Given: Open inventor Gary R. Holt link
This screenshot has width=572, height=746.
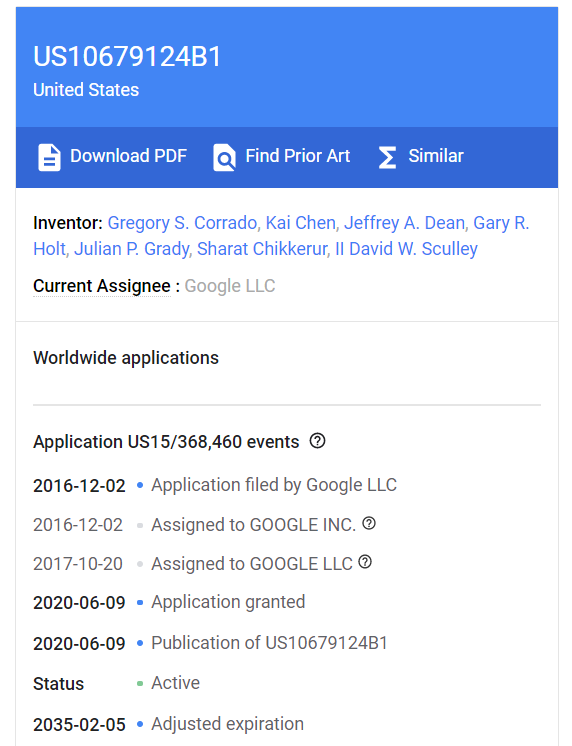Looking at the screenshot, I should click(501, 223).
